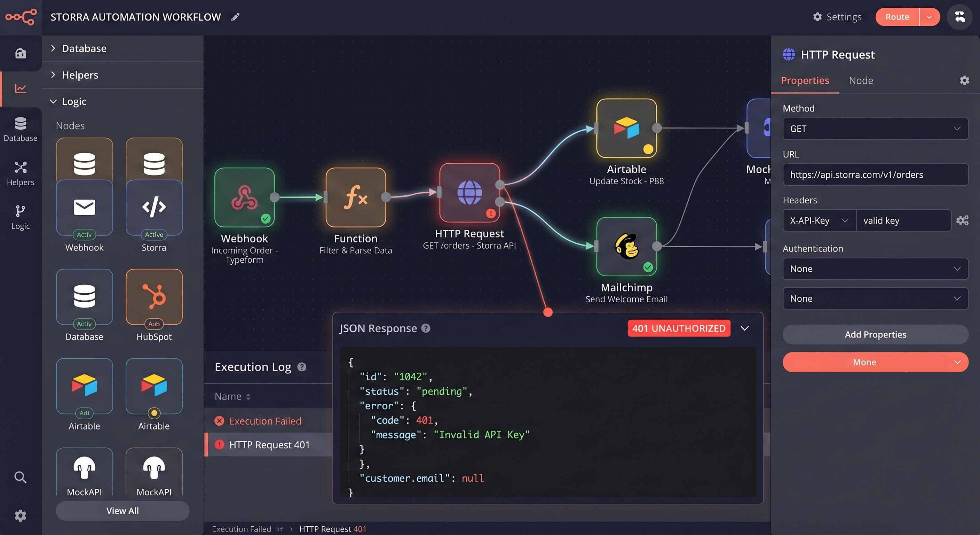Viewport: 980px width, 535px height.
Task: Select the Storra code node in palette
Action: click(x=154, y=208)
